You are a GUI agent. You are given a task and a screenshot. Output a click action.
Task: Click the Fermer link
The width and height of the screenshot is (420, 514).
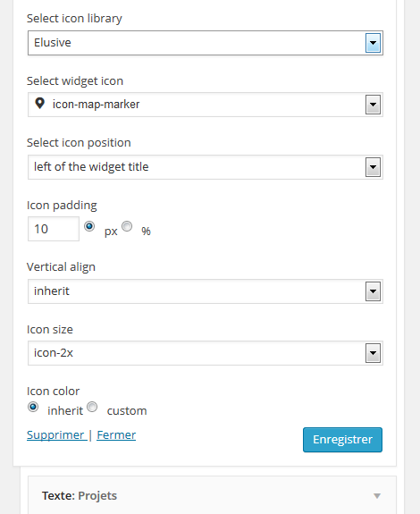(116, 435)
